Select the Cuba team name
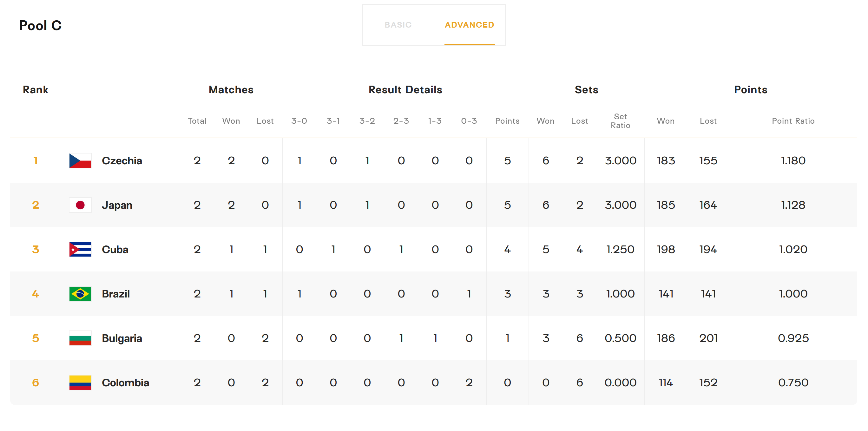The width and height of the screenshot is (868, 431). [115, 250]
